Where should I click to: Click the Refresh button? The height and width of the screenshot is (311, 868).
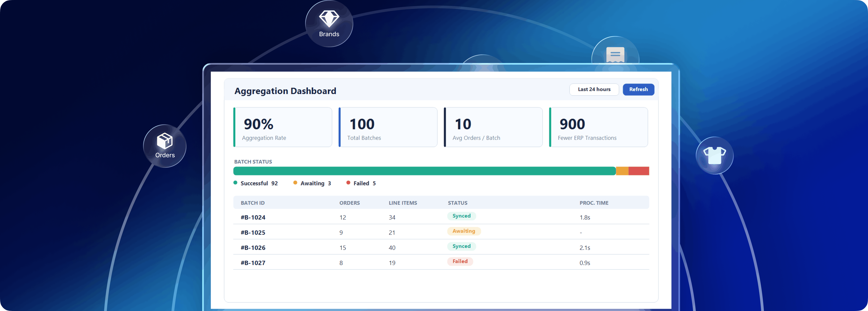pos(638,89)
